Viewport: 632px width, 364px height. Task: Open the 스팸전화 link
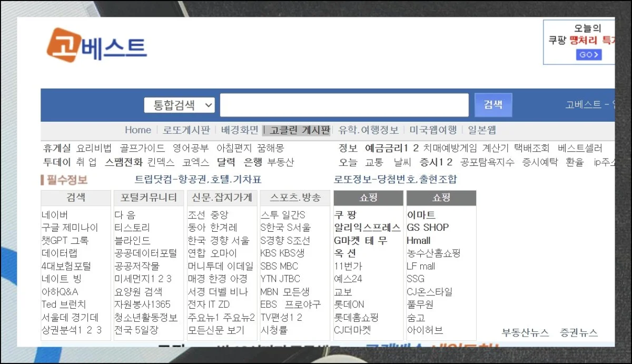[123, 162]
